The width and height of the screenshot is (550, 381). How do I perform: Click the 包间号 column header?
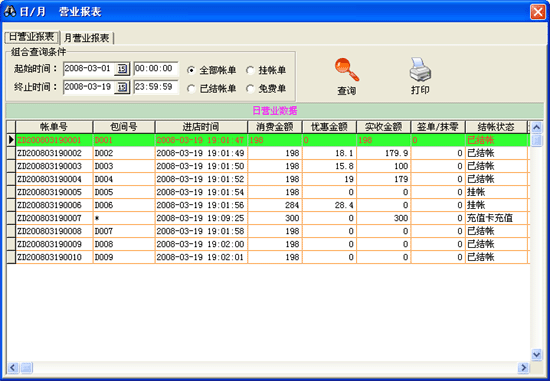(124, 127)
